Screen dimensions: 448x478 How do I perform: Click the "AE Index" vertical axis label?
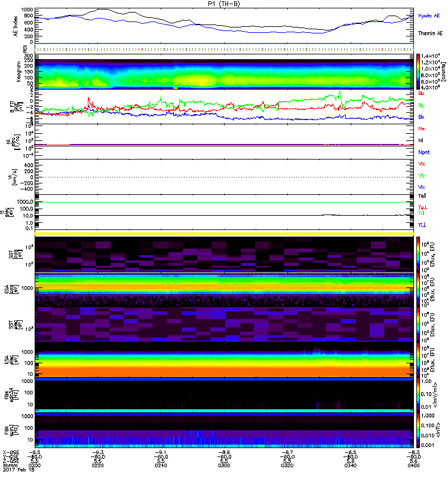coord(16,26)
